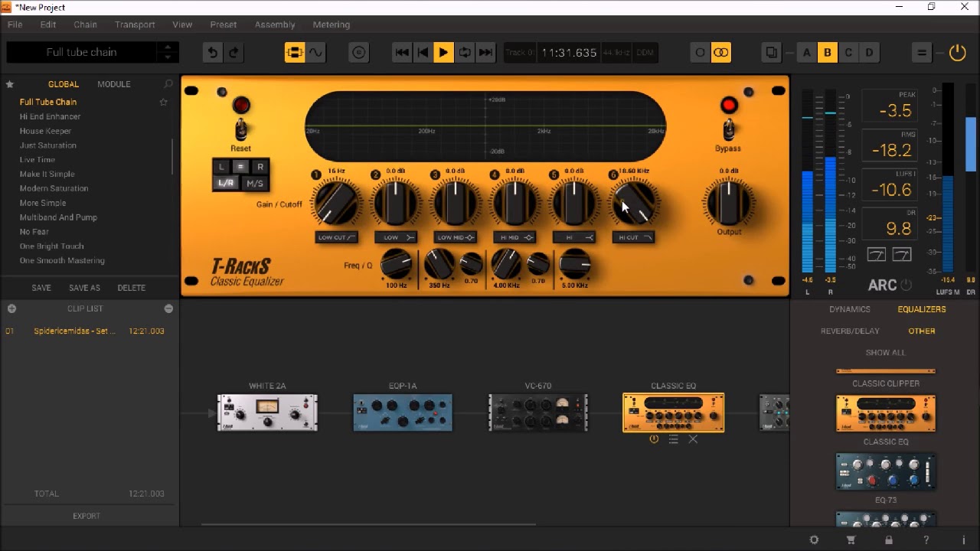Click the link channels = button
The height and width of the screenshot is (551, 980).
[x=240, y=167]
